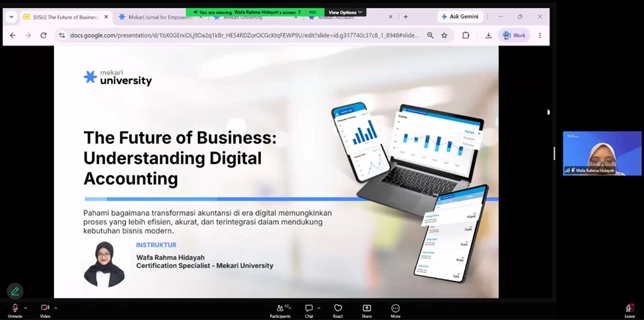Switch to the Mekari Jurnal for Empower tab
The image size is (644, 320).
tap(161, 17)
